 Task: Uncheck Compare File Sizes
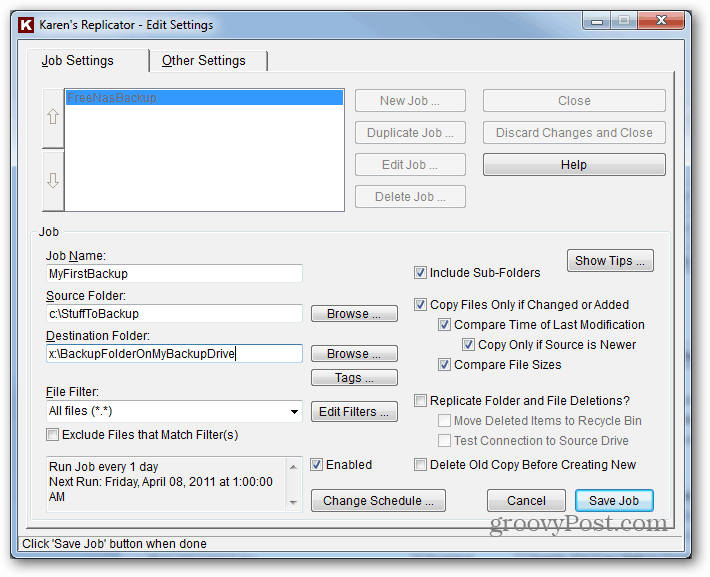click(444, 365)
